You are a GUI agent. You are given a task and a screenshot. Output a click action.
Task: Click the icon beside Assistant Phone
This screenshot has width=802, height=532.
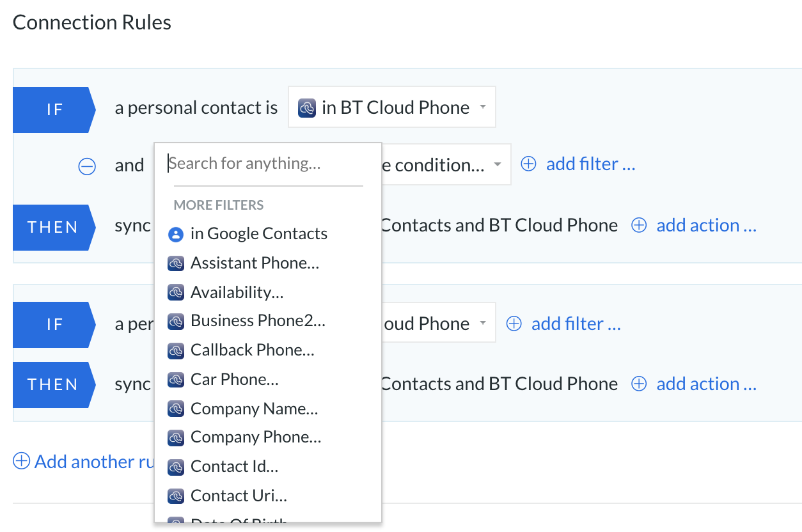tap(175, 263)
